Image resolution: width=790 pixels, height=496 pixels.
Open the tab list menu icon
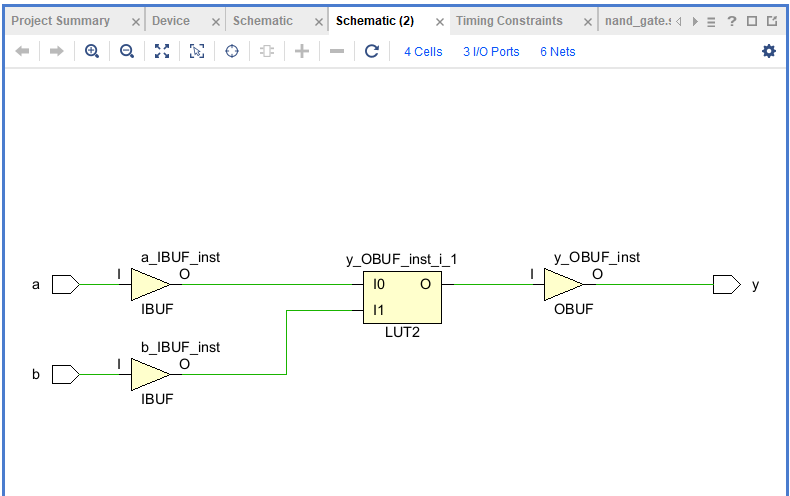(711, 21)
